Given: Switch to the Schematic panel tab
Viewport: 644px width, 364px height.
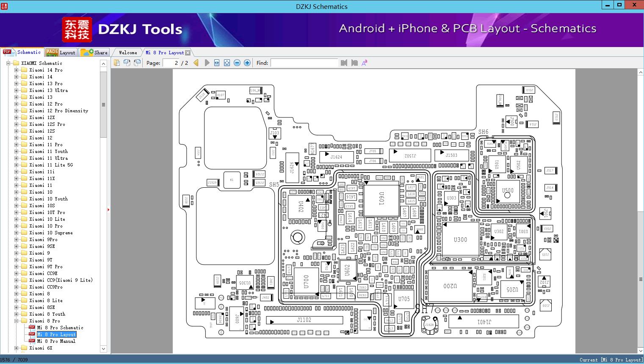Looking at the screenshot, I should click(x=22, y=52).
